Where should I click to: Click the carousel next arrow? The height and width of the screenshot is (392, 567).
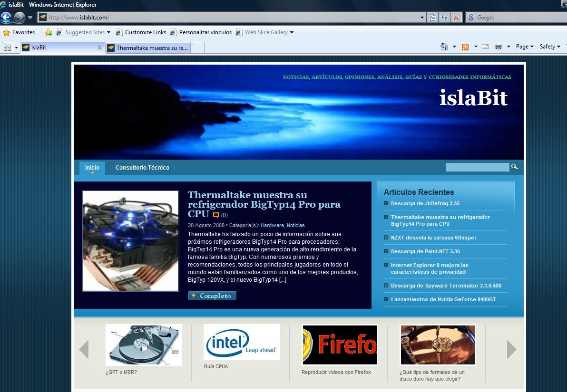click(x=511, y=349)
